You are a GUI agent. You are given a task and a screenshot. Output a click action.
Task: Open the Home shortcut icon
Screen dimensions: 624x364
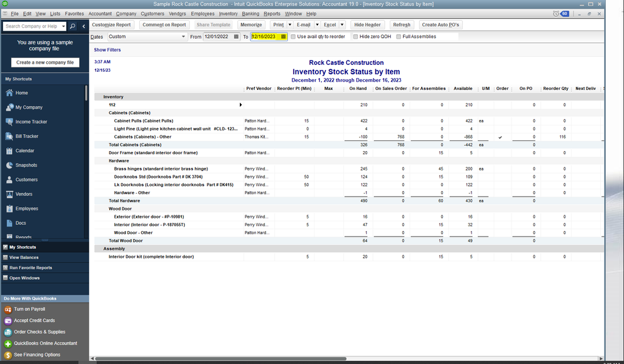9,92
